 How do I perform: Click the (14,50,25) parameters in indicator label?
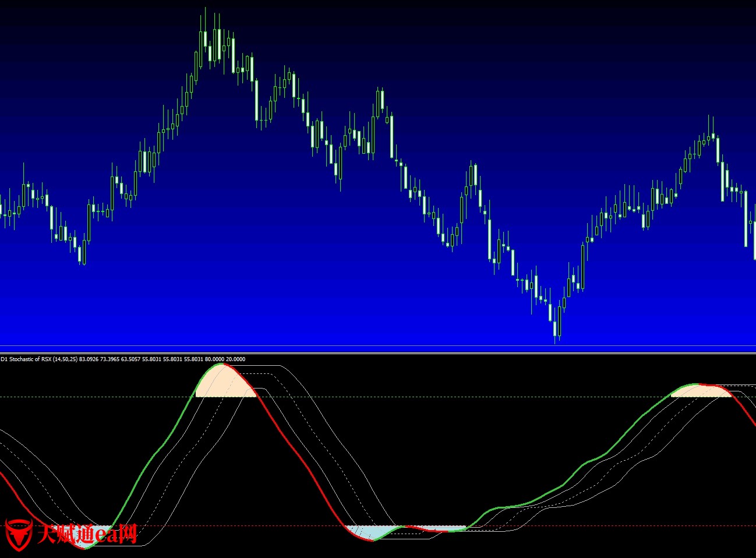[65, 359]
